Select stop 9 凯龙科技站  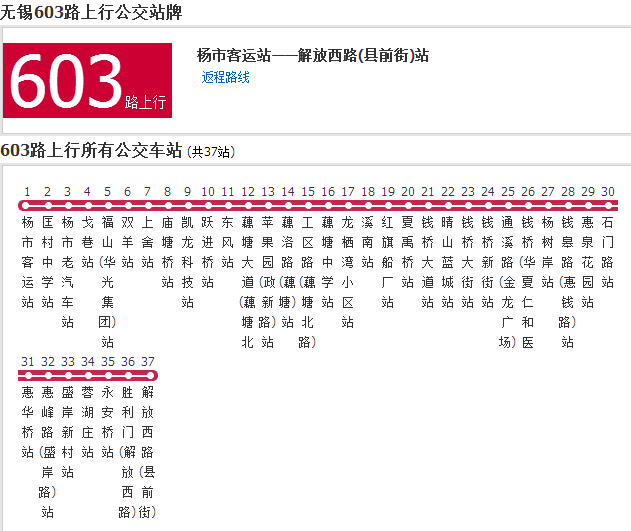coord(188,262)
